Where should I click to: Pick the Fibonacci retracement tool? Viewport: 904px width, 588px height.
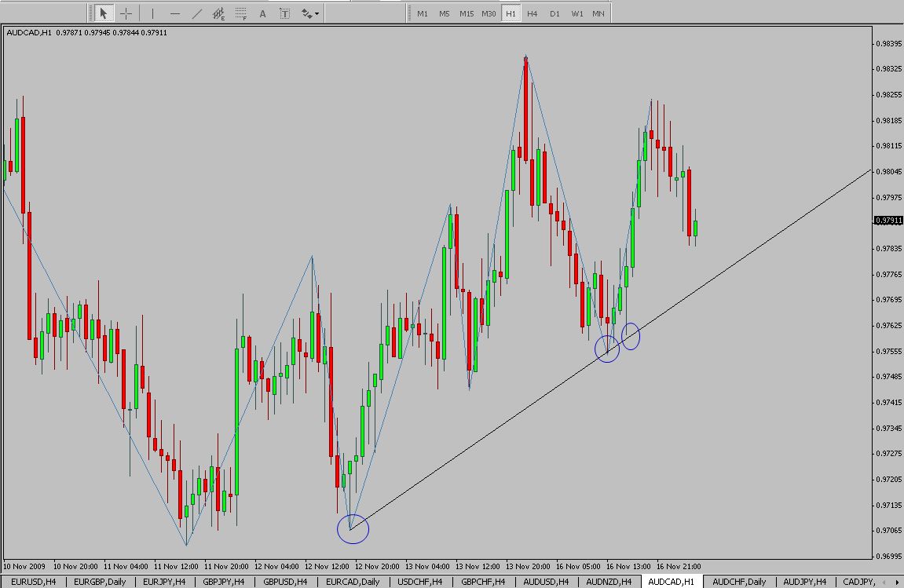pos(241,13)
